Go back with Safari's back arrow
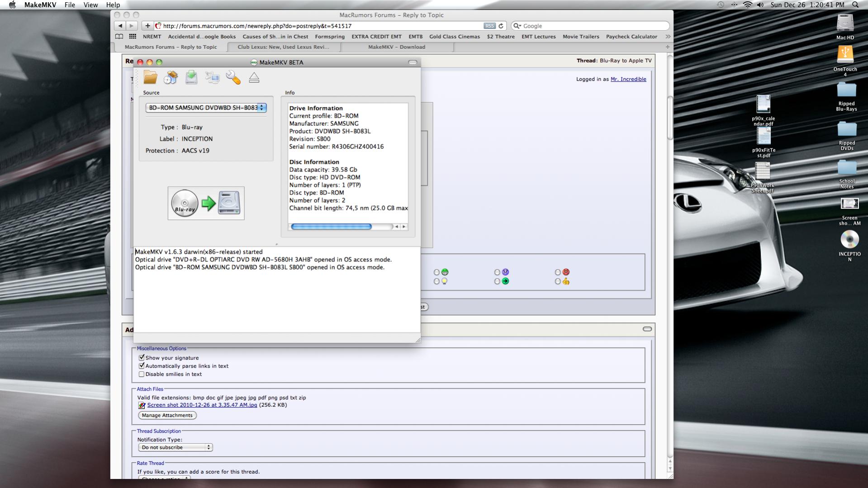This screenshot has width=868, height=488. [120, 26]
